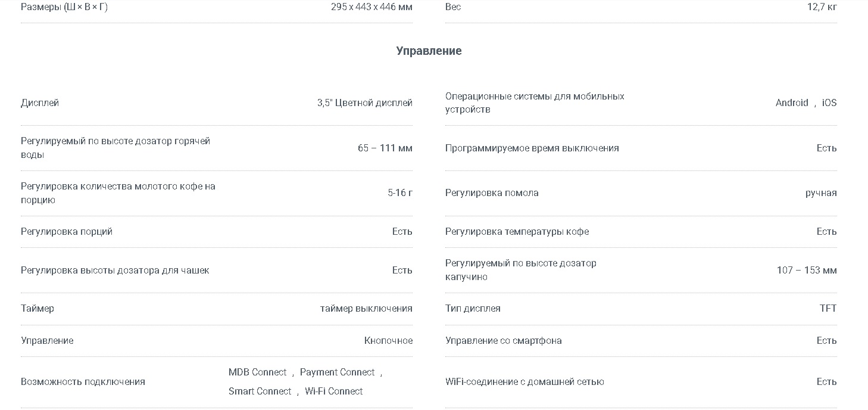The height and width of the screenshot is (410, 868).
Task: Click '295 x 443 x 446 мм' dimensions value
Action: 371,7
